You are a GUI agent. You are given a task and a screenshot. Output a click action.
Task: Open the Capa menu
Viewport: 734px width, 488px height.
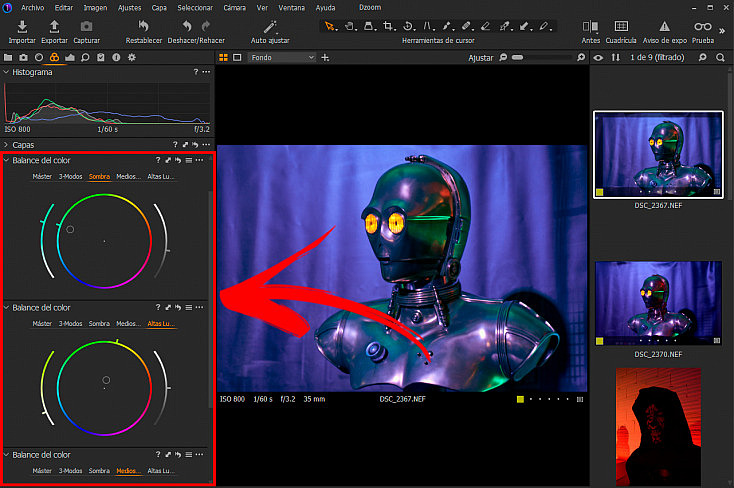click(159, 7)
